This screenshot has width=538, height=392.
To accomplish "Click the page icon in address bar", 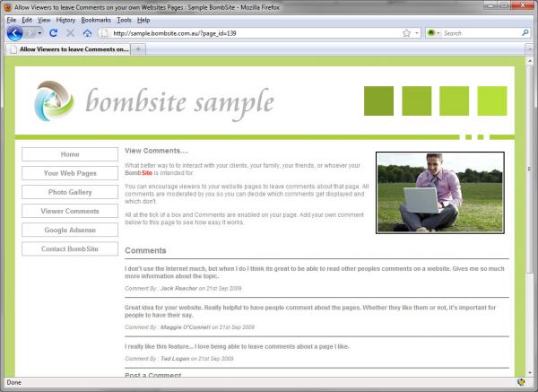I will 105,33.
